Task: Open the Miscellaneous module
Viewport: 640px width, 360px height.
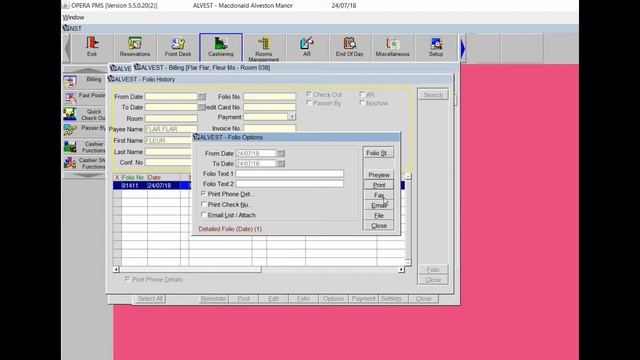Action: tap(392, 47)
